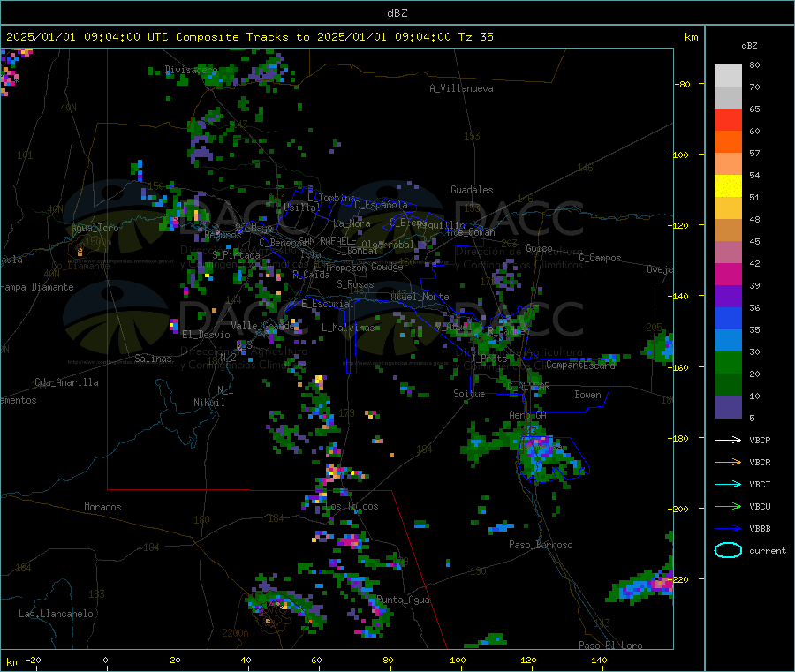Select the gray 70–65 dBZ swatch
The image size is (795, 672).
coord(728,98)
